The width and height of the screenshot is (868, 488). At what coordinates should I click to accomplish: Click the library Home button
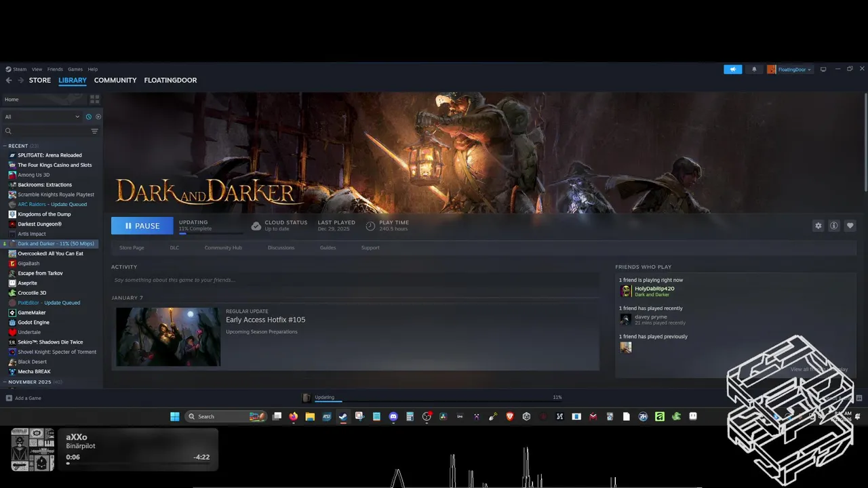[x=43, y=100]
